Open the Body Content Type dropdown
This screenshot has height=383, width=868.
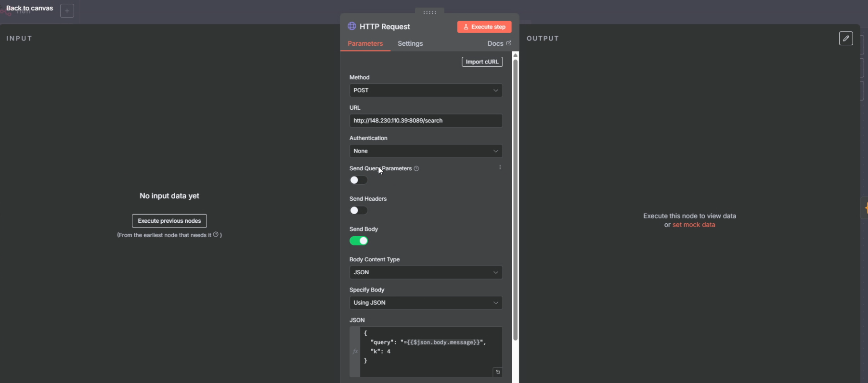coord(426,272)
